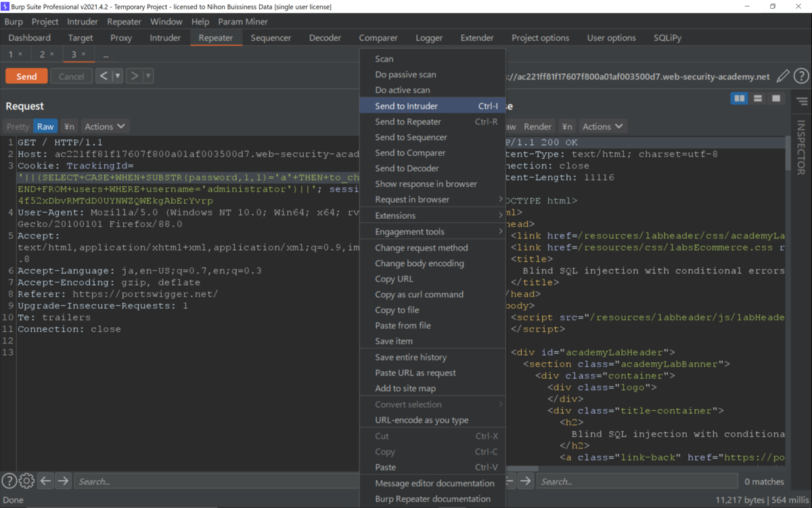812x508 pixels.
Task: Choose Send to Sequencer
Action: [432, 137]
